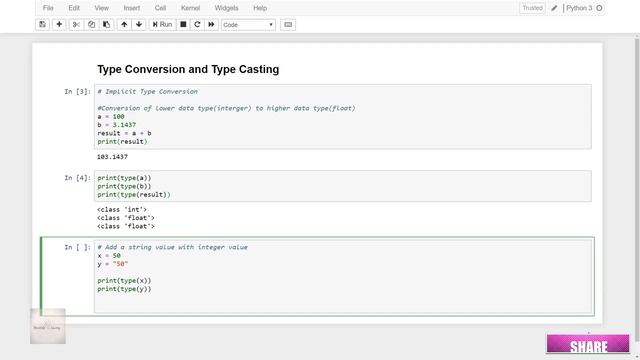Click the Type Conversion and Type Casting heading
The image size is (640, 360).
coord(188,69)
